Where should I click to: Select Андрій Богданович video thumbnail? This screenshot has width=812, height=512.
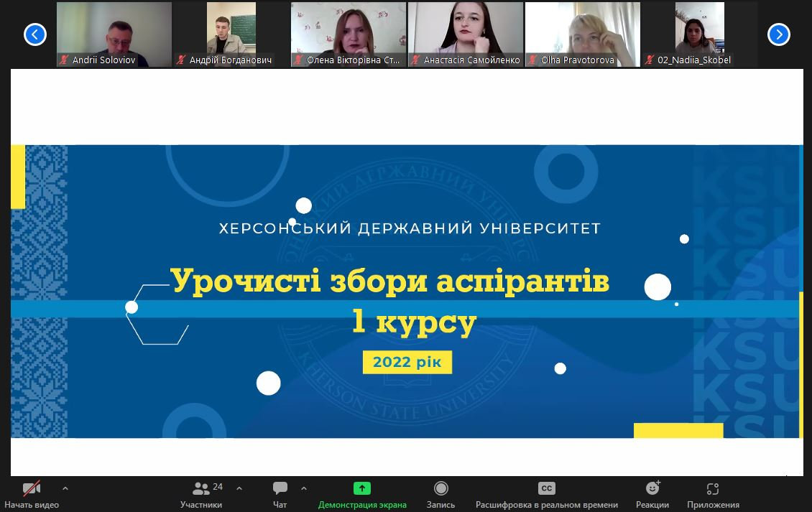click(x=231, y=34)
